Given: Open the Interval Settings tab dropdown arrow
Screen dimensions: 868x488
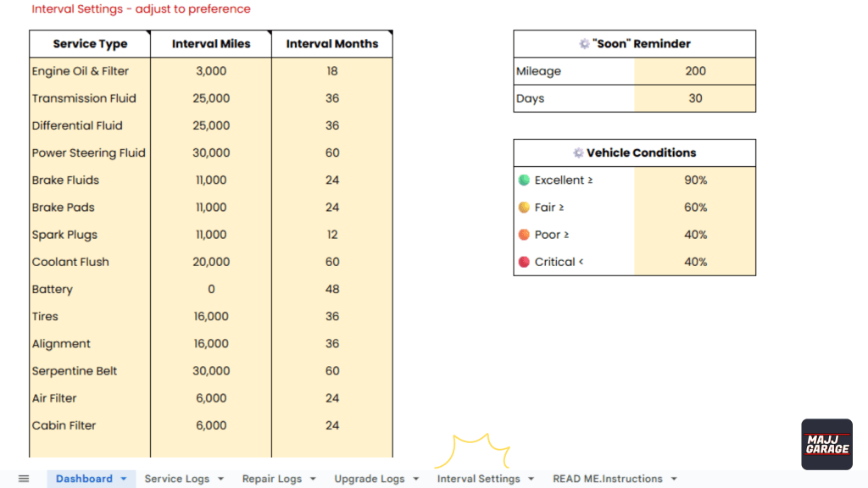Looking at the screenshot, I should click(x=531, y=479).
